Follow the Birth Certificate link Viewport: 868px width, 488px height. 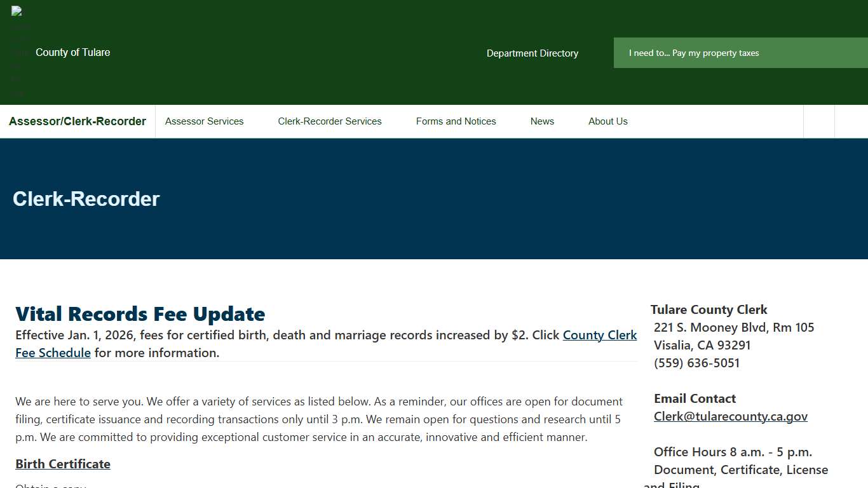tap(63, 464)
